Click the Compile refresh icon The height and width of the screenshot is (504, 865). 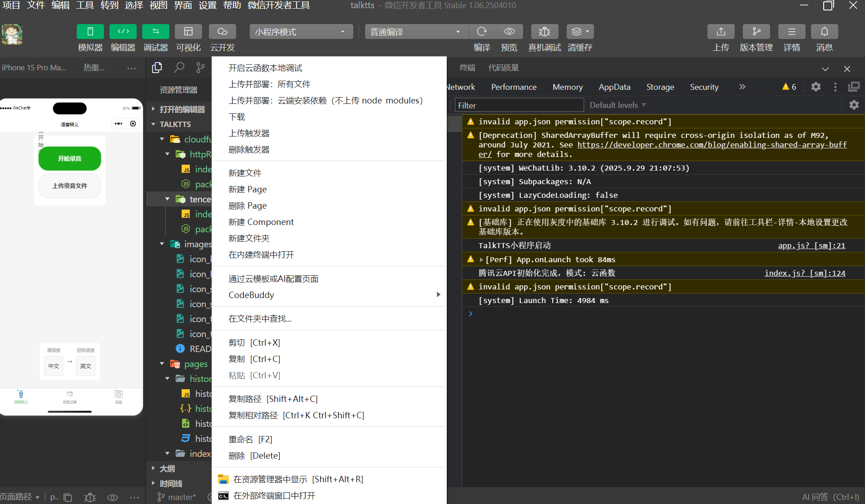click(x=482, y=32)
